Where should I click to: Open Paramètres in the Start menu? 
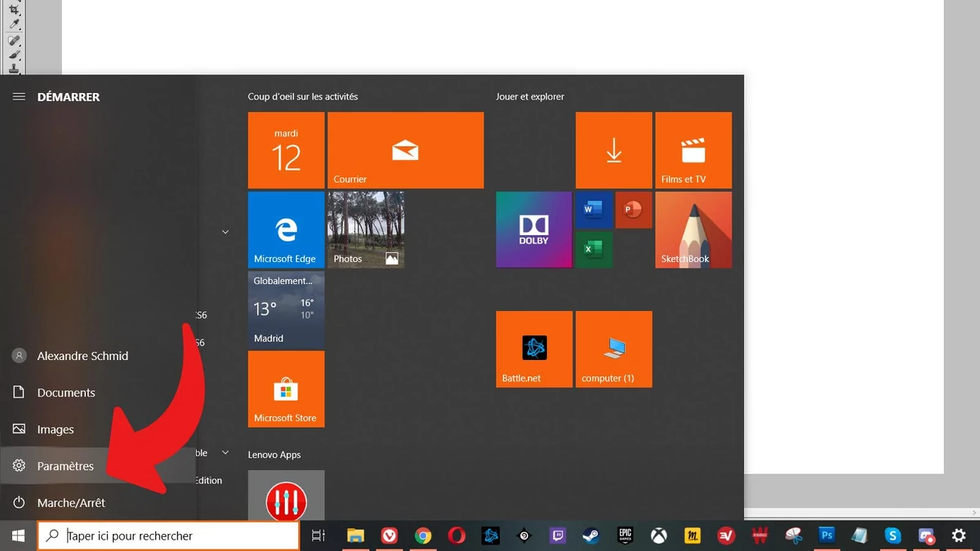[65, 466]
